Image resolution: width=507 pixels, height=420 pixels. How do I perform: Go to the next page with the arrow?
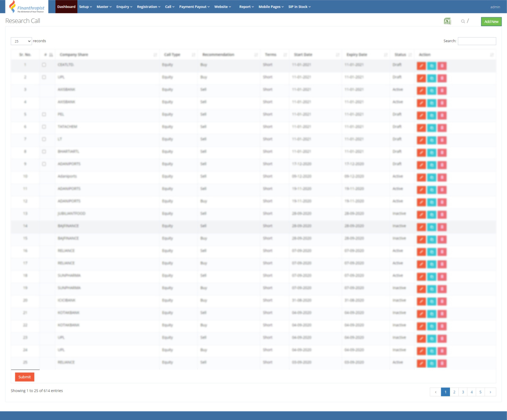[x=491, y=392]
